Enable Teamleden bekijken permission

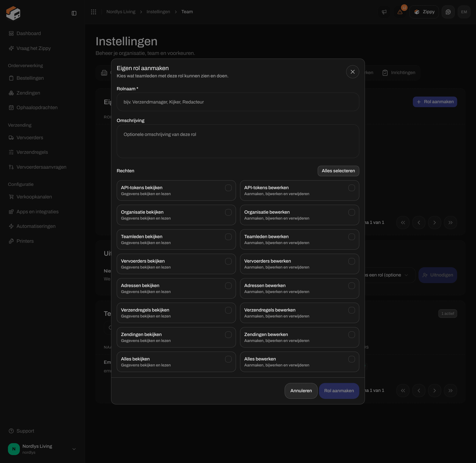pyautogui.click(x=228, y=237)
